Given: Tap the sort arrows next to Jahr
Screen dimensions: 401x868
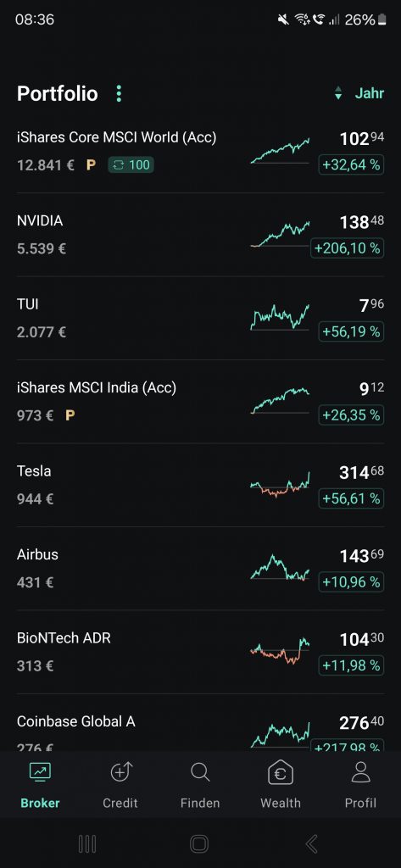Looking at the screenshot, I should pos(338,93).
